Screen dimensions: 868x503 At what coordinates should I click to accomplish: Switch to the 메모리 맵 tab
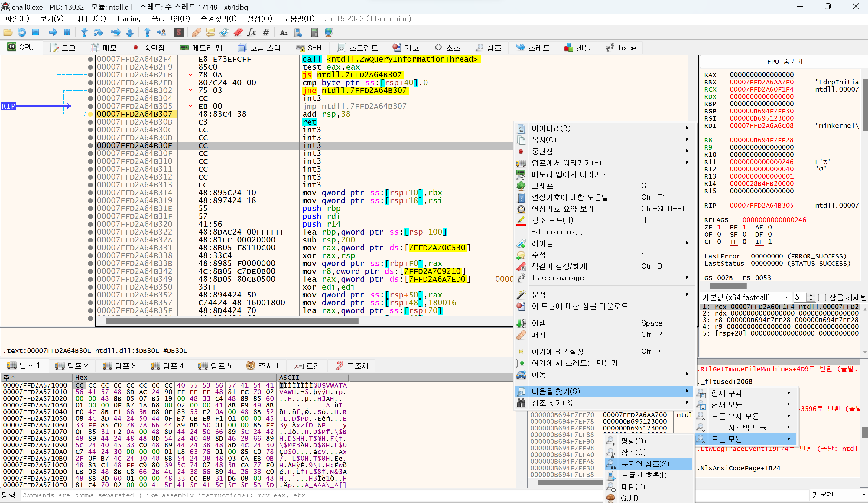point(201,48)
